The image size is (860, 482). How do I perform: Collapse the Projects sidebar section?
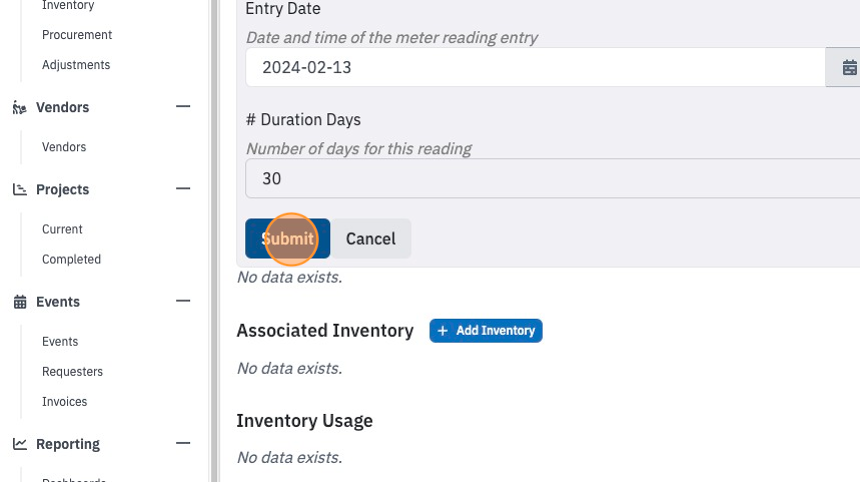183,189
